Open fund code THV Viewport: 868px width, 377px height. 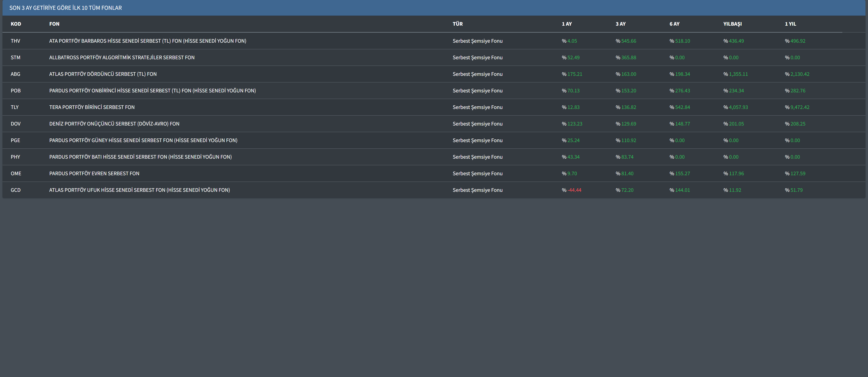[15, 41]
